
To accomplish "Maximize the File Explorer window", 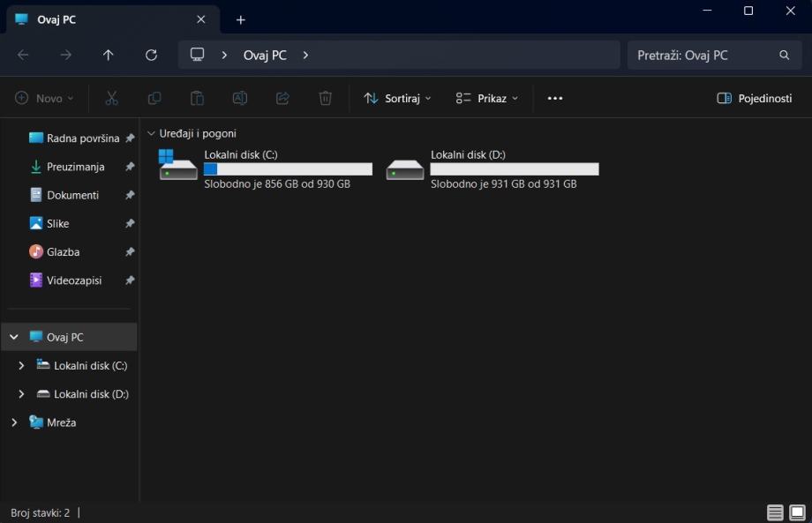I will coord(748,11).
